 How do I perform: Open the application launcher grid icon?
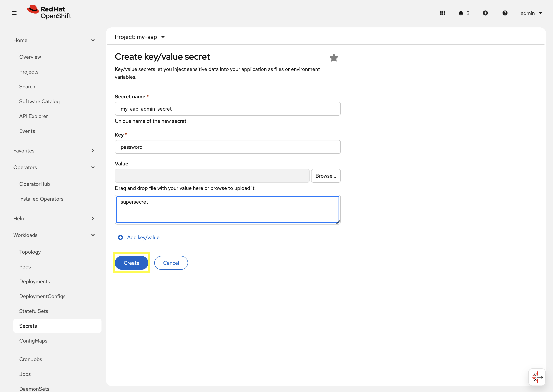tap(442, 13)
